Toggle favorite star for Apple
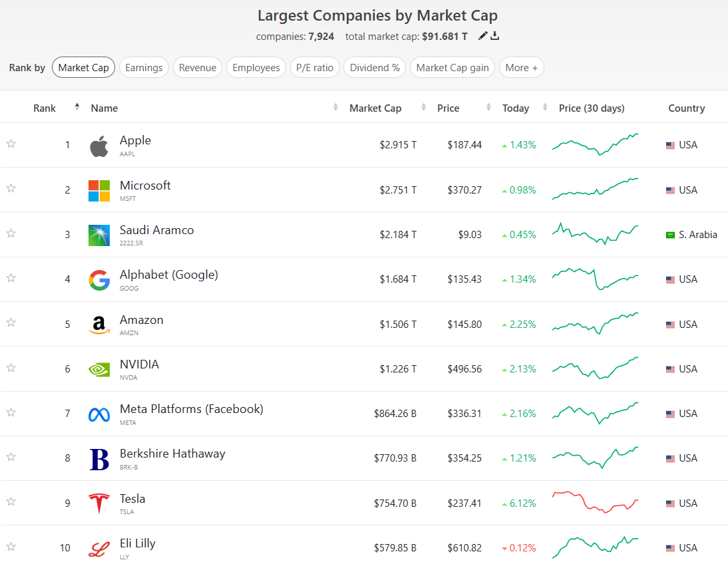Viewport: 728px width, 566px height. (x=11, y=144)
